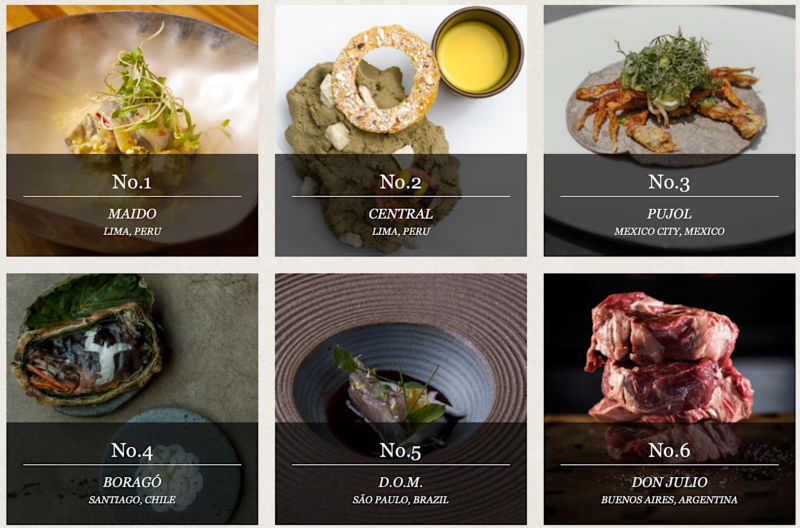Click the No.6 ranking label
This screenshot has height=528, width=800.
point(669,450)
